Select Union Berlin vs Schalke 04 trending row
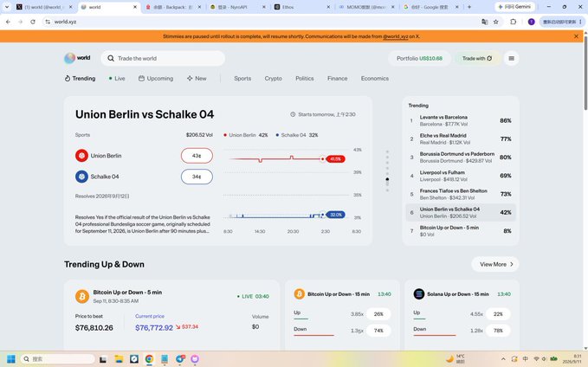588x367 pixels. click(461, 213)
